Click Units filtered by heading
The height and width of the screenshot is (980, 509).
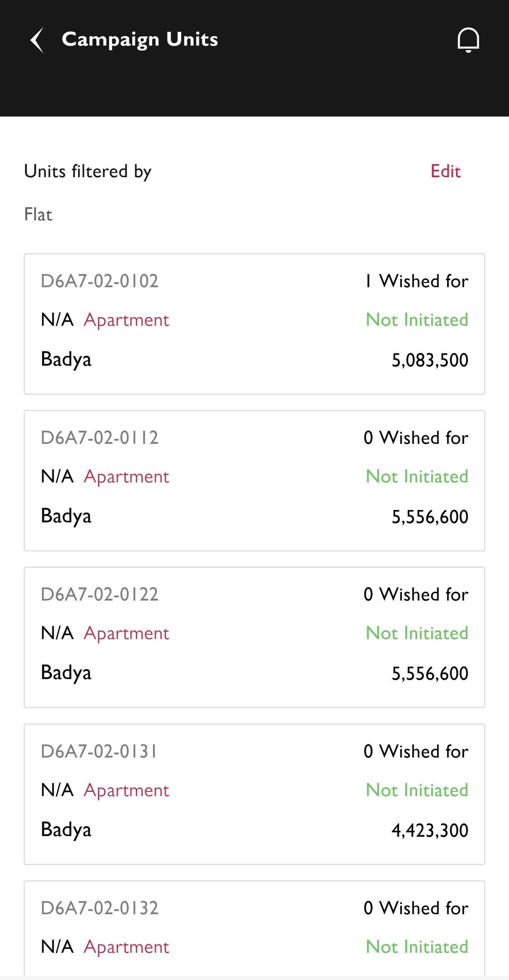(x=88, y=171)
